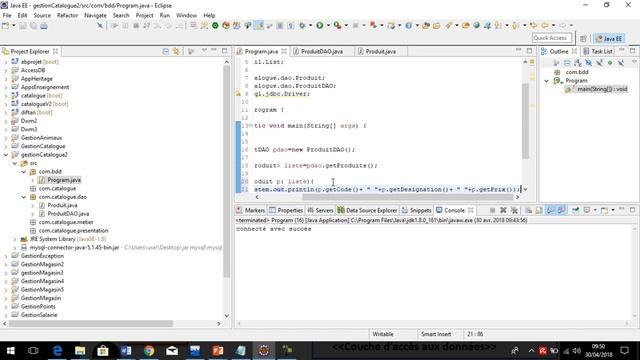Click the Skip All Breakpoints toolbar icon

click(x=100, y=25)
